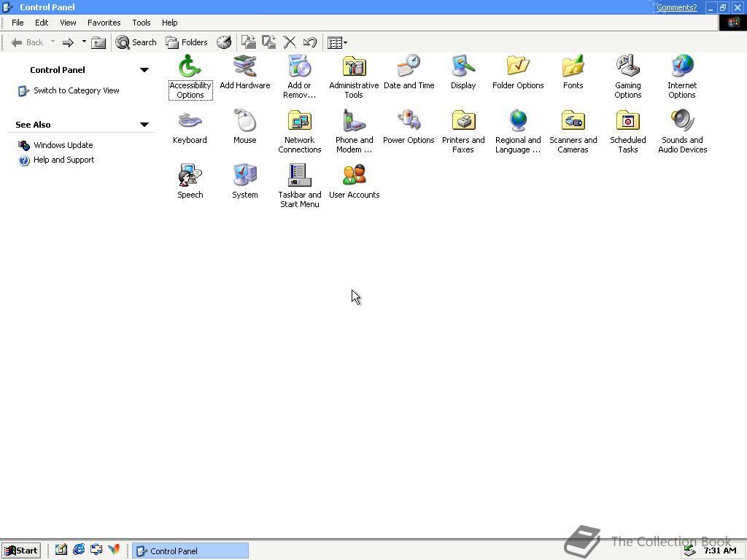Image resolution: width=747 pixels, height=560 pixels.
Task: Open Network Connections
Action: (x=299, y=131)
